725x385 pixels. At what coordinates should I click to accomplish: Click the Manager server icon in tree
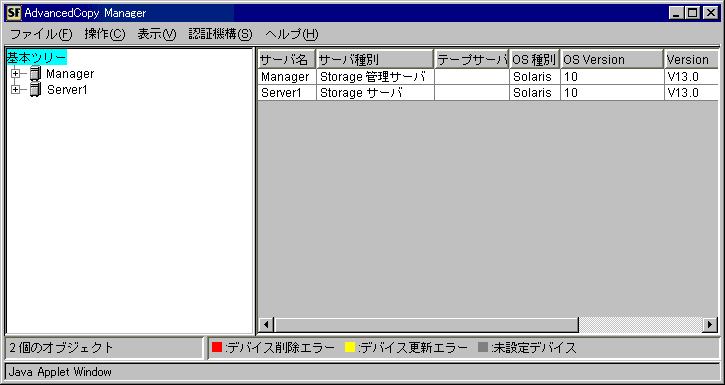35,73
